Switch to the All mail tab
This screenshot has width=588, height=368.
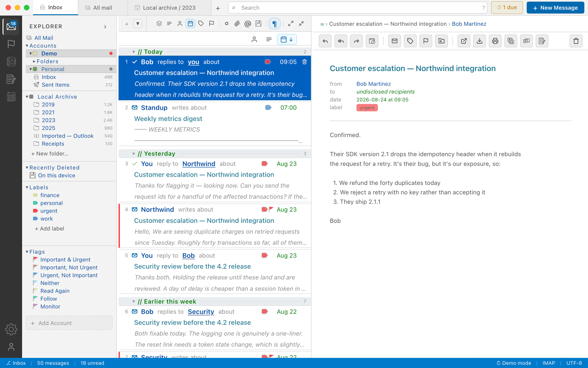click(x=103, y=8)
